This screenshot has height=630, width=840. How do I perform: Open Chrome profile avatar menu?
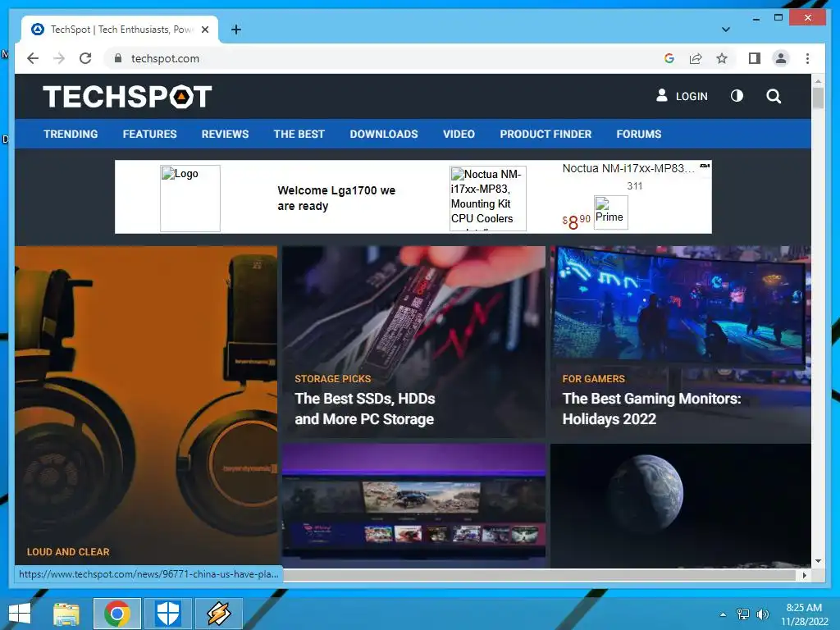(x=781, y=58)
